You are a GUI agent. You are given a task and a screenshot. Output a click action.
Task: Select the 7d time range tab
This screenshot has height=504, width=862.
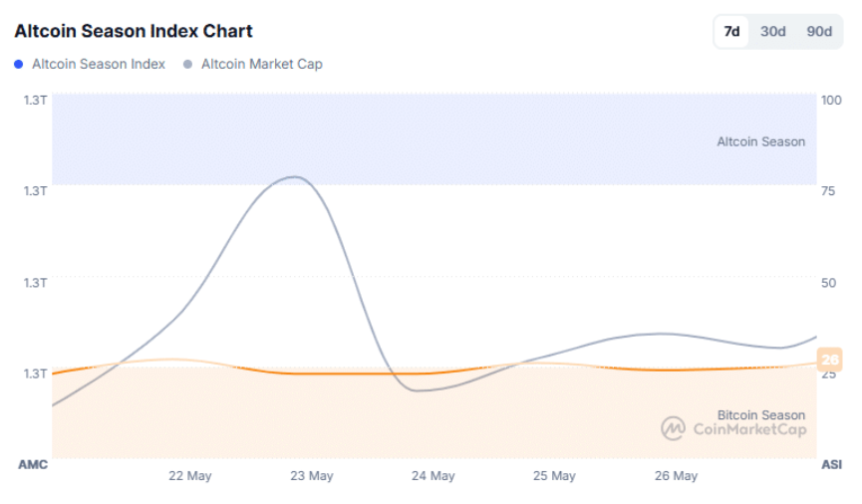(731, 32)
